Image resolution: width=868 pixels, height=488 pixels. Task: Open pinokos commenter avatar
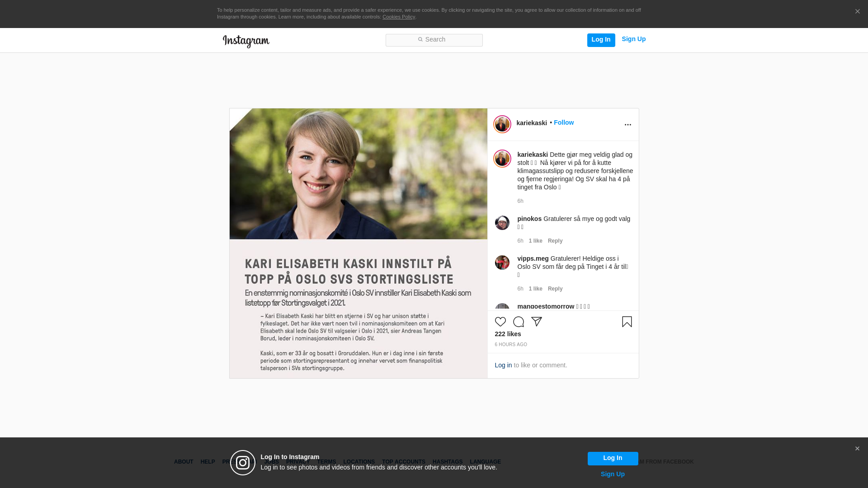502,223
